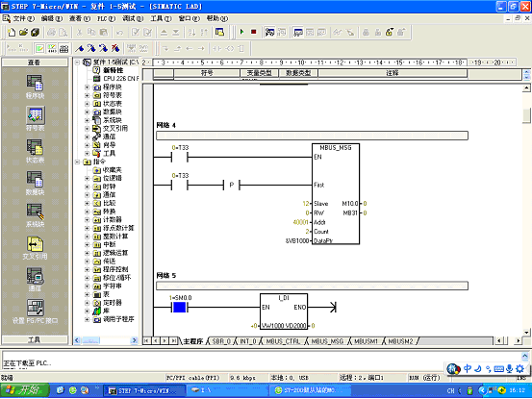Switch to the MBUSM2 tab
The width and height of the screenshot is (532, 399).
click(400, 341)
